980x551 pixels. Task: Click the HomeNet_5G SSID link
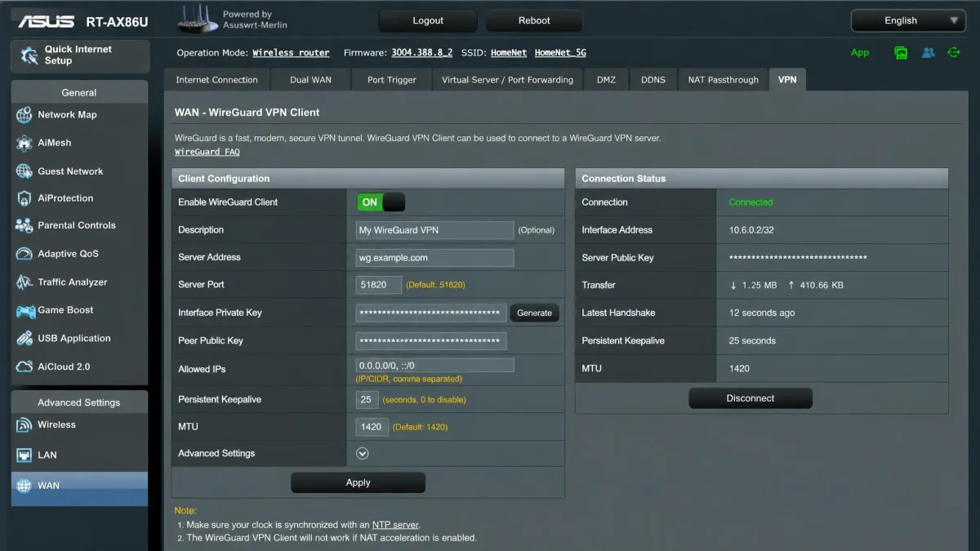pyautogui.click(x=560, y=53)
